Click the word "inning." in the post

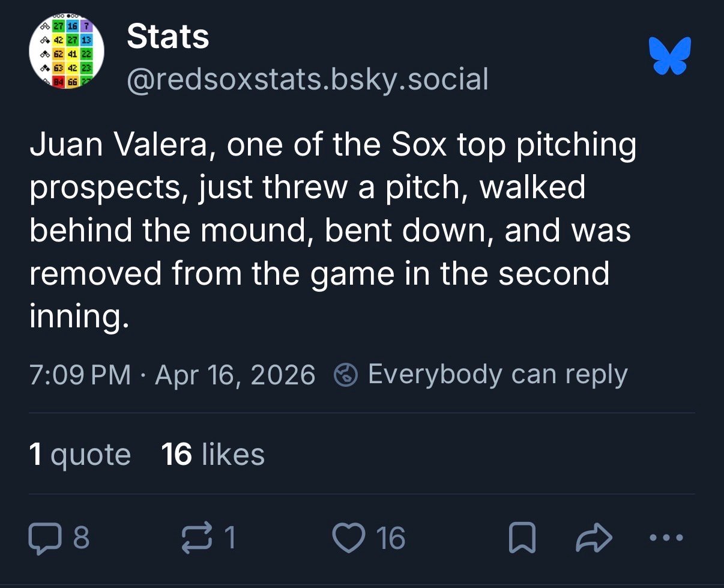79,317
